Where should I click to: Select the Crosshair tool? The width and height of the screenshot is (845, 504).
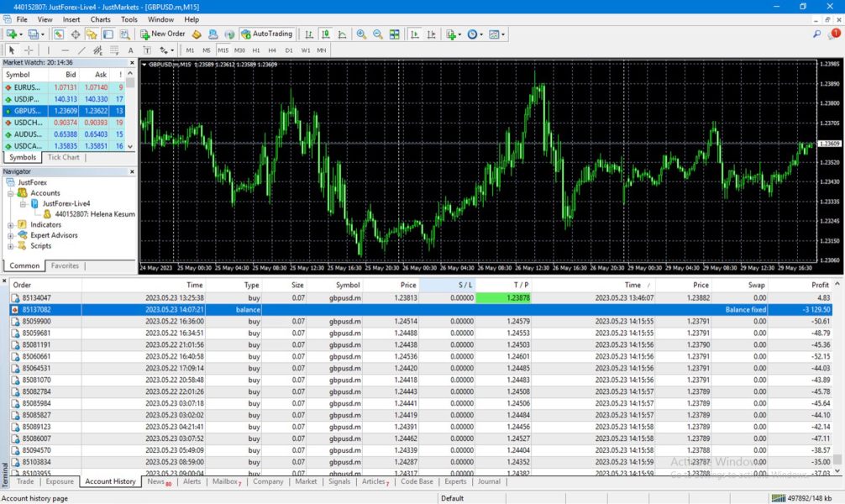tap(29, 50)
